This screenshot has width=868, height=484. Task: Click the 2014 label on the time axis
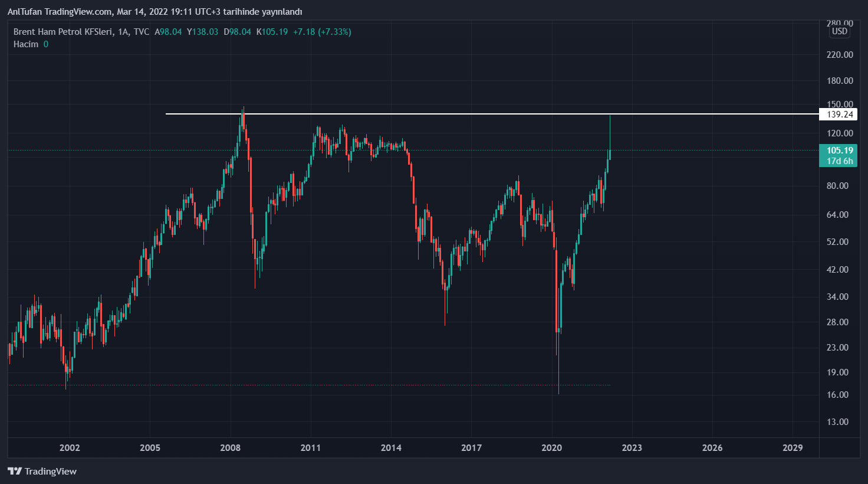point(391,447)
